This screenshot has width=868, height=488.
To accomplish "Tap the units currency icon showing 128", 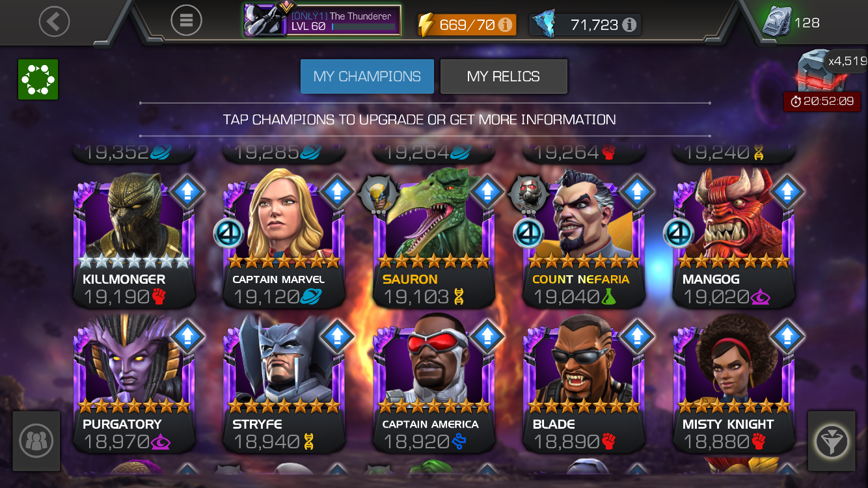I will 777,21.
